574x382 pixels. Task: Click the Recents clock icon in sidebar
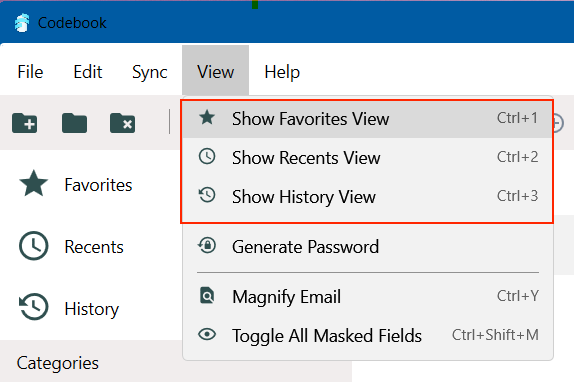pyautogui.click(x=33, y=246)
